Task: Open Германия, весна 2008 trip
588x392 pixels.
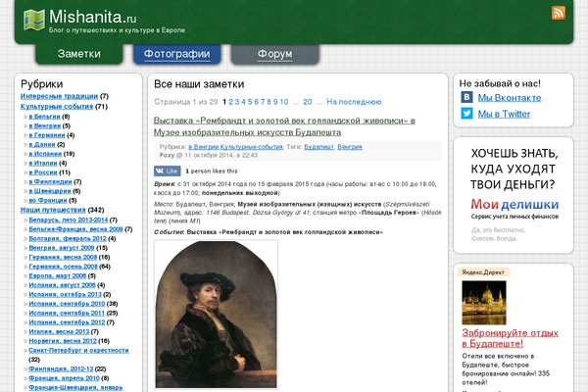Action: 63,258
